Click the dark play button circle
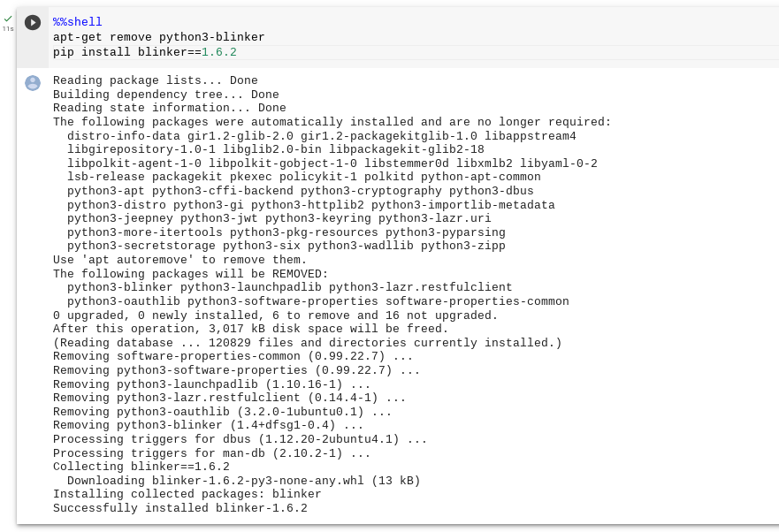Screen dimensions: 779x532 (32, 23)
